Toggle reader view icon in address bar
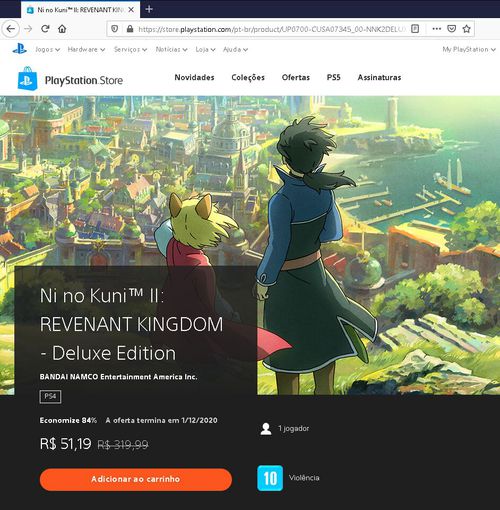Image resolution: width=500 pixels, height=510 pixels. (x=415, y=29)
